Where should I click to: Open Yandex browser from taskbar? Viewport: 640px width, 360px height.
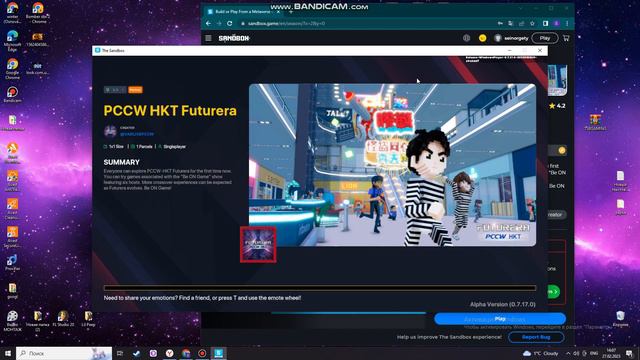169,353
